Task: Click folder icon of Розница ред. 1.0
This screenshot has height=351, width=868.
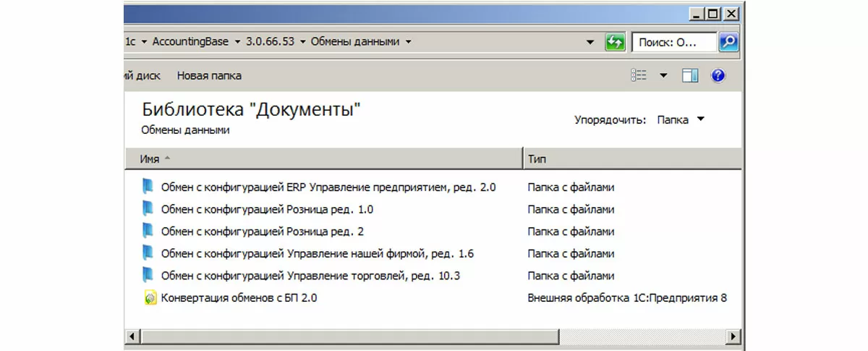Action: tap(148, 209)
